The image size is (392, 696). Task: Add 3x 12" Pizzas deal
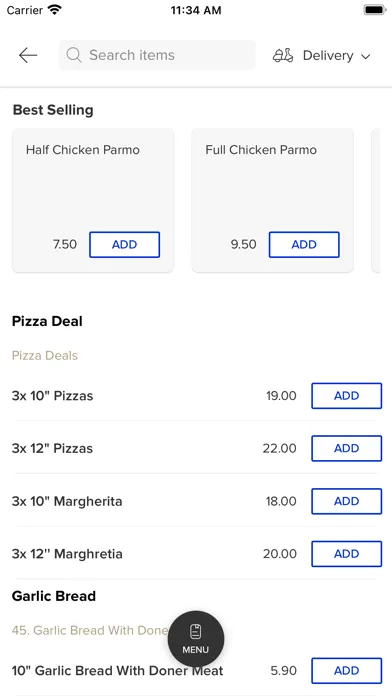pos(346,448)
